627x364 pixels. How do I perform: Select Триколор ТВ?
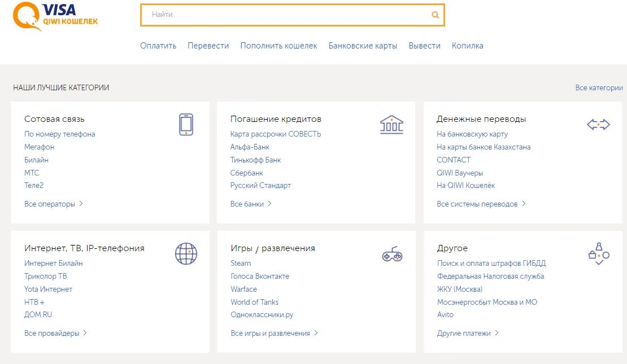[46, 276]
